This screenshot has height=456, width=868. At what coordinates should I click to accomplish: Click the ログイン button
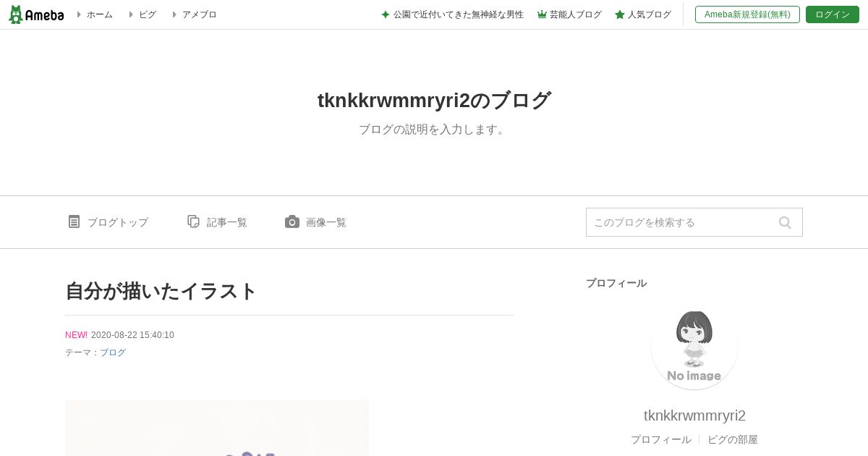(x=833, y=14)
